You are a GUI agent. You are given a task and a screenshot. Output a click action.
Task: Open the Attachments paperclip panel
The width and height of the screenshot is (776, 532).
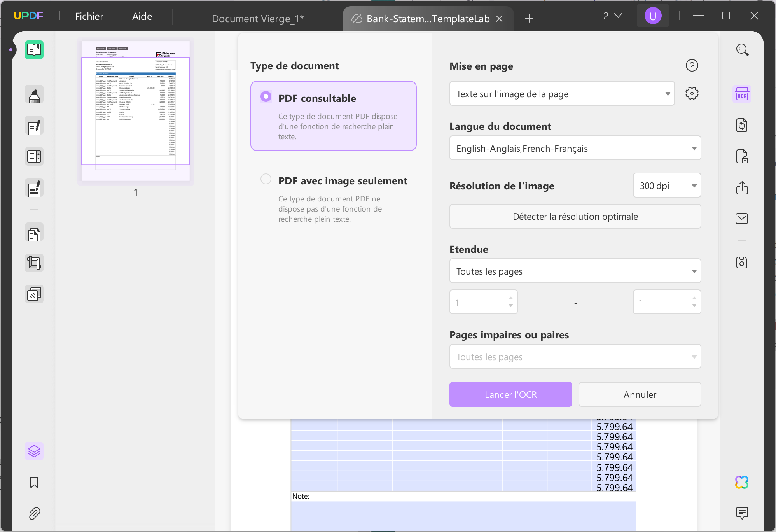click(34, 513)
